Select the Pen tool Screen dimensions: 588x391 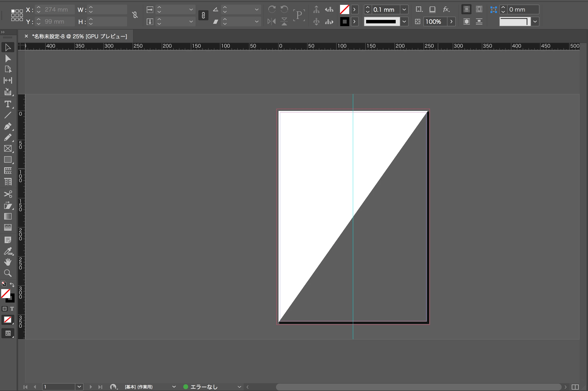pyautogui.click(x=8, y=126)
